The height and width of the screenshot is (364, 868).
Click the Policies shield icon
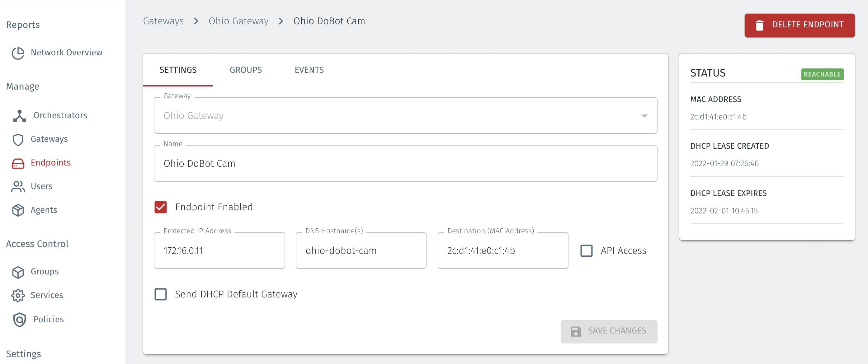tap(19, 320)
